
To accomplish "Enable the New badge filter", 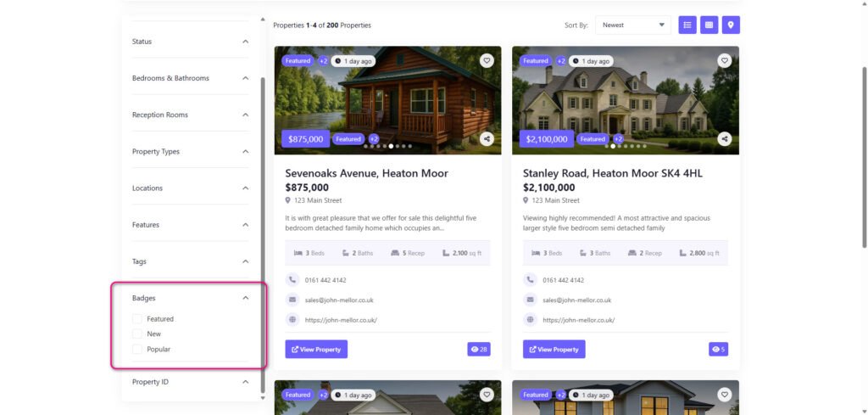I will tap(137, 334).
